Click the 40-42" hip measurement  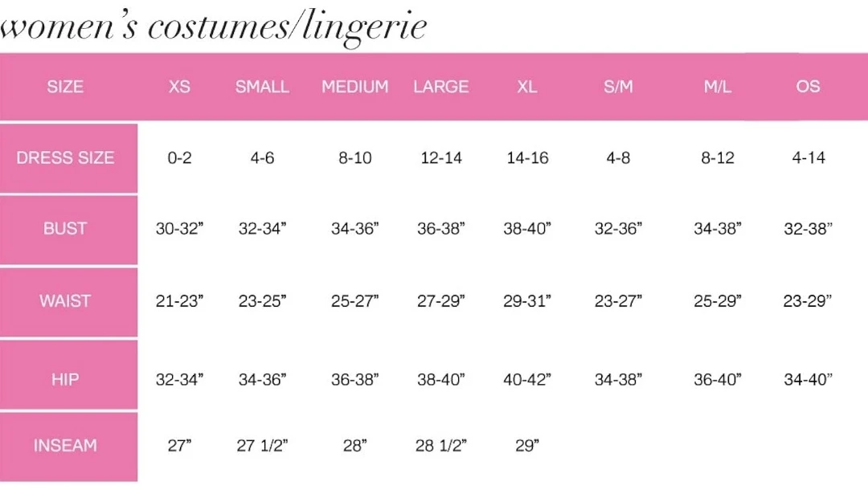[527, 379]
